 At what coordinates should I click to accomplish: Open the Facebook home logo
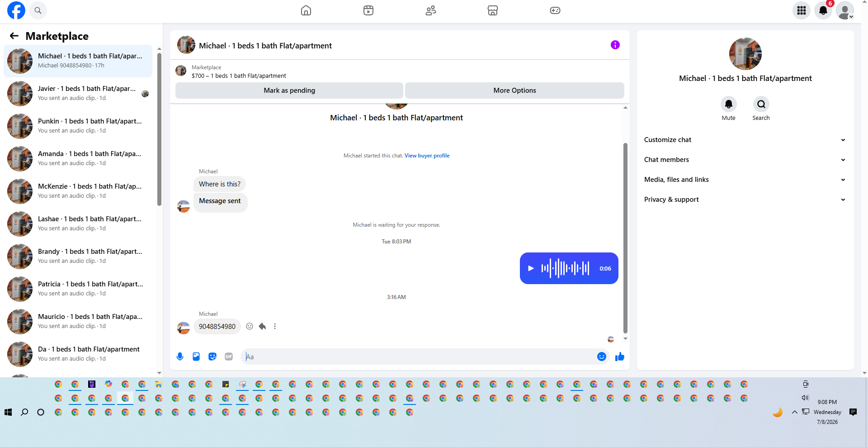(x=16, y=10)
